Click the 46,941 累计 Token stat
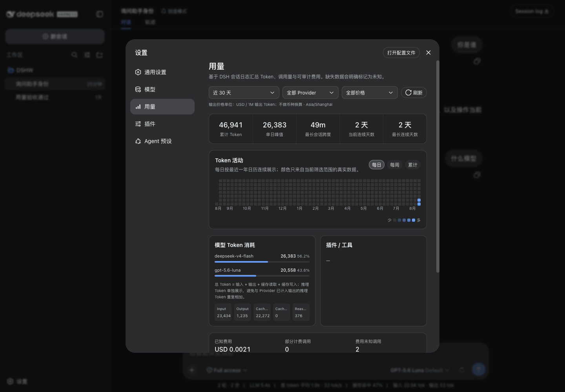 point(231,129)
